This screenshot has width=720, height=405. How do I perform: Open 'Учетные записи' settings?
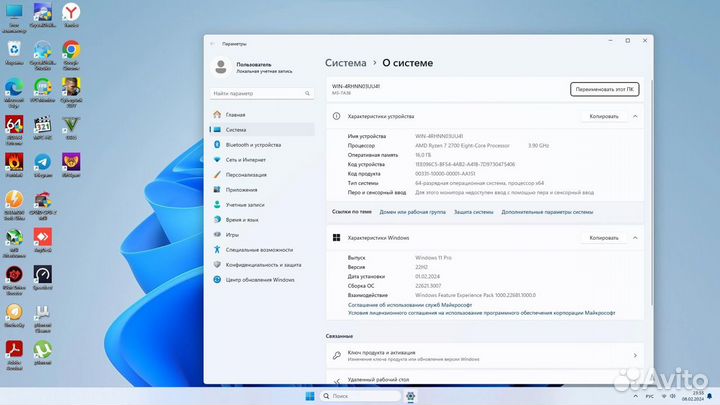point(262,205)
